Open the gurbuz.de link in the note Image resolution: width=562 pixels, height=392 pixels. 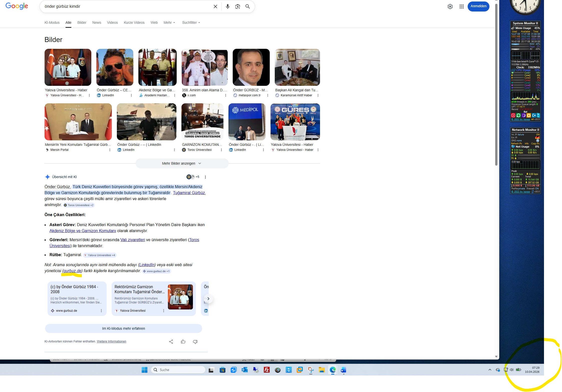(x=72, y=271)
